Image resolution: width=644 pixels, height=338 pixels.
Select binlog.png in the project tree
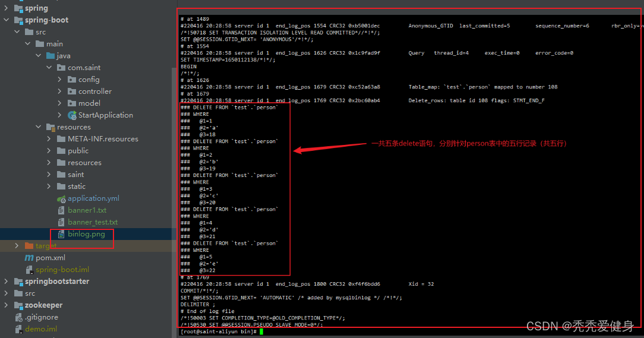tap(86, 234)
